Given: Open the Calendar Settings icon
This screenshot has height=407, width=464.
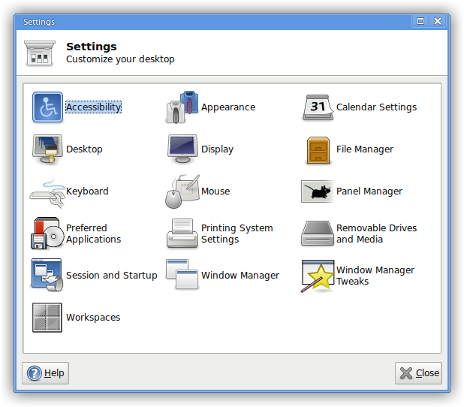Looking at the screenshot, I should 318,107.
